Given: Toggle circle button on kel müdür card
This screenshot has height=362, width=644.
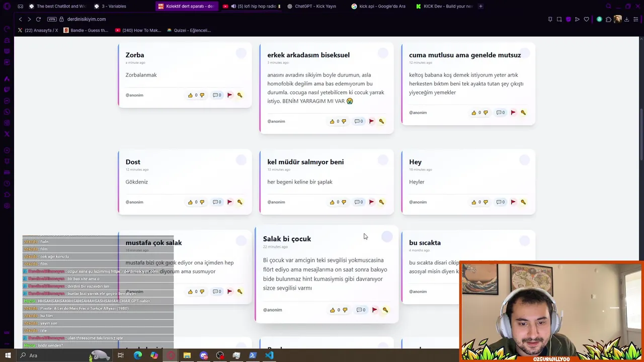Looking at the screenshot, I should 383,160.
